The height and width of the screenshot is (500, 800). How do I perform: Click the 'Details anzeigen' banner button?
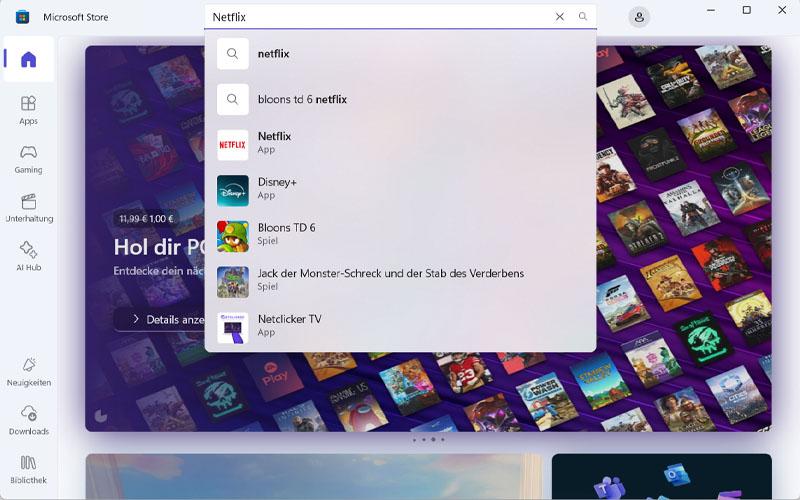159,319
